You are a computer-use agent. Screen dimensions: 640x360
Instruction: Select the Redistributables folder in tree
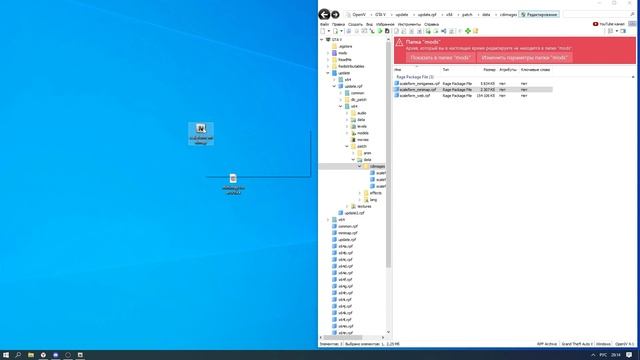[x=351, y=66]
